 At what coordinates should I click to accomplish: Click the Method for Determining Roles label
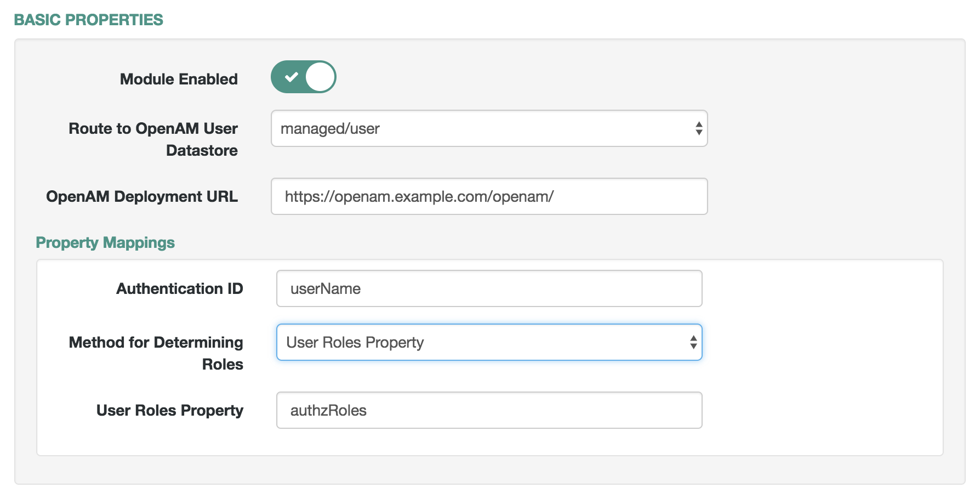click(x=156, y=353)
